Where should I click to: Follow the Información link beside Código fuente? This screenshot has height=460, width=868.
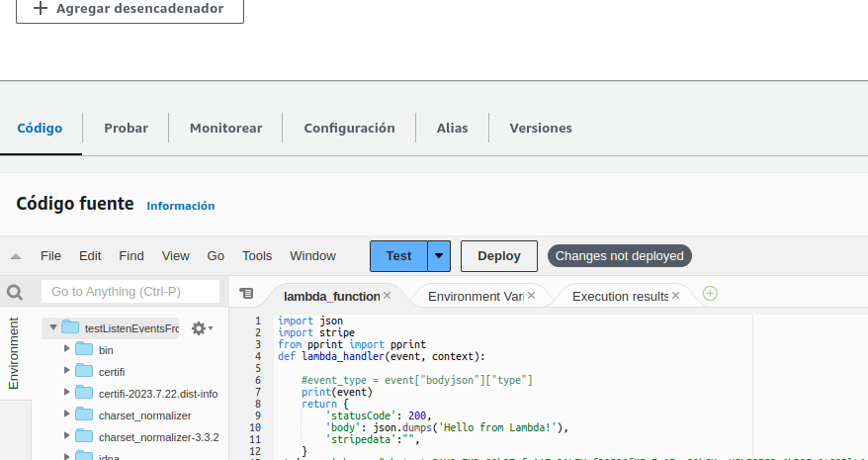tap(181, 206)
